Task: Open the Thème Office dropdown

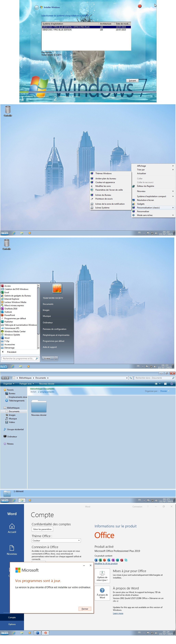Action: click(56, 541)
